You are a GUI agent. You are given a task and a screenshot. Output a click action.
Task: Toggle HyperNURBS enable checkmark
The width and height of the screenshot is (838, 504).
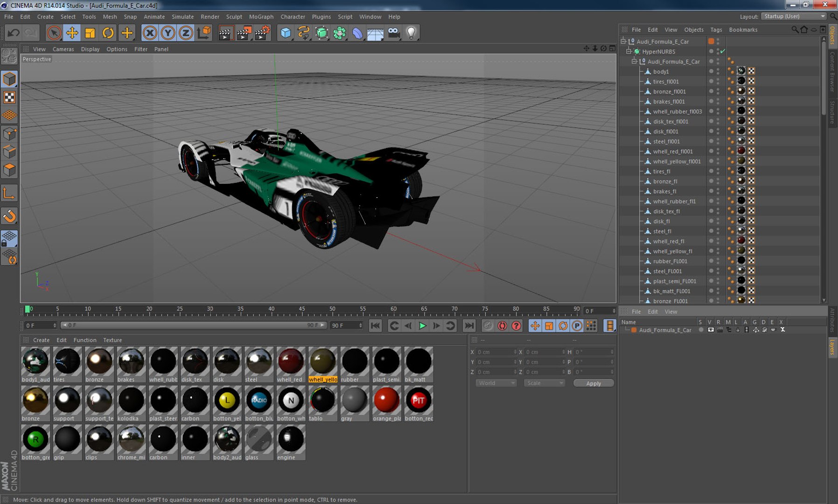723,51
